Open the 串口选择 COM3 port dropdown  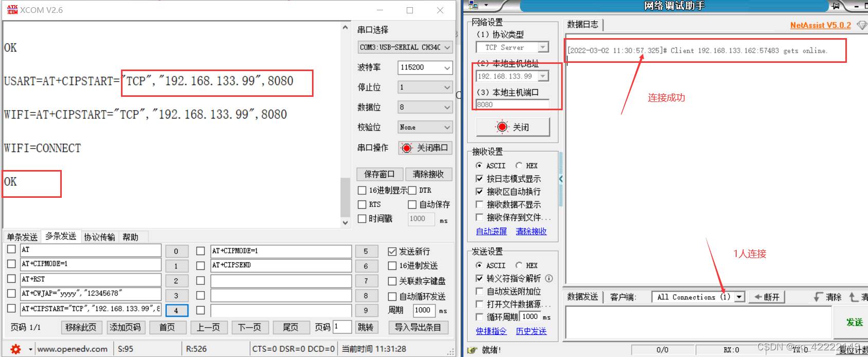pos(405,47)
